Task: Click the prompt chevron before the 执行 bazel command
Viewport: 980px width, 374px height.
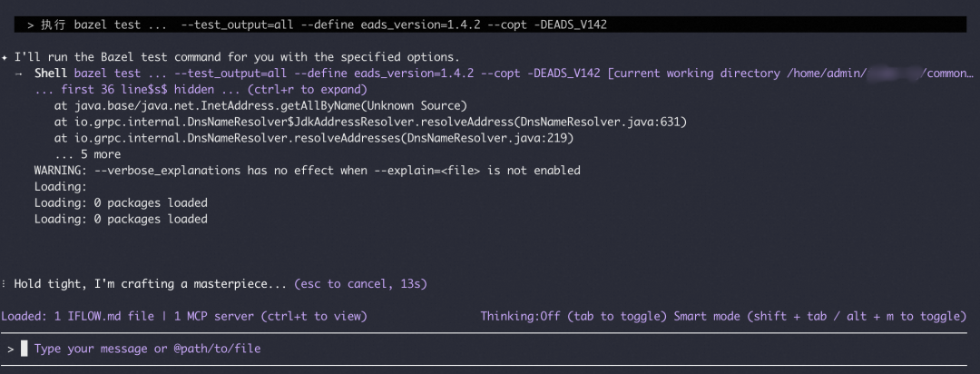Action: click(31, 25)
